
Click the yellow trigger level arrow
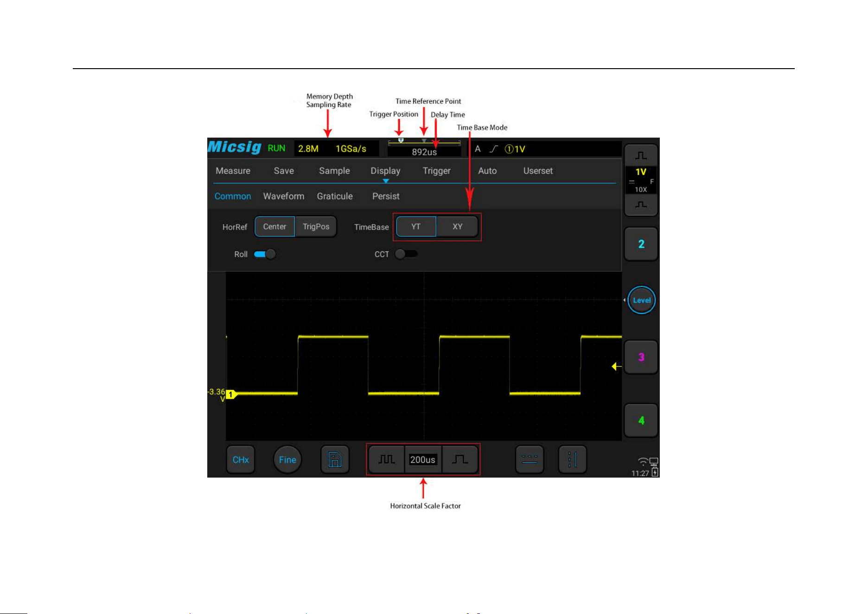pyautogui.click(x=617, y=366)
